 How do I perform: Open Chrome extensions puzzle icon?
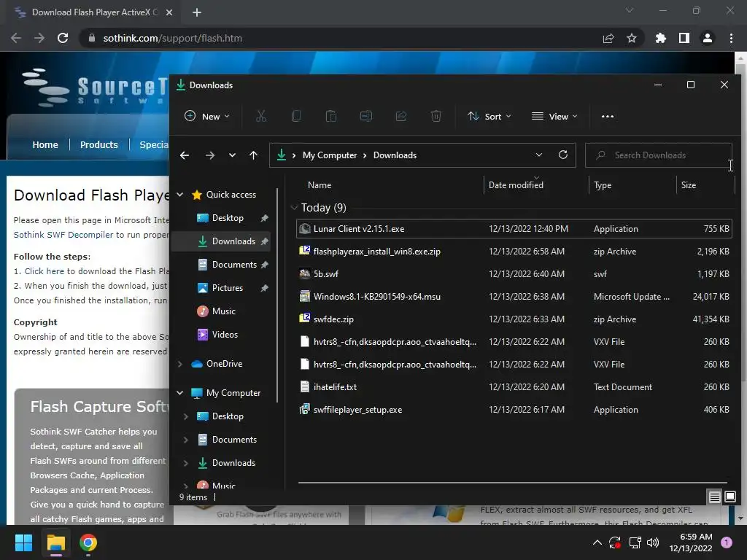660,38
